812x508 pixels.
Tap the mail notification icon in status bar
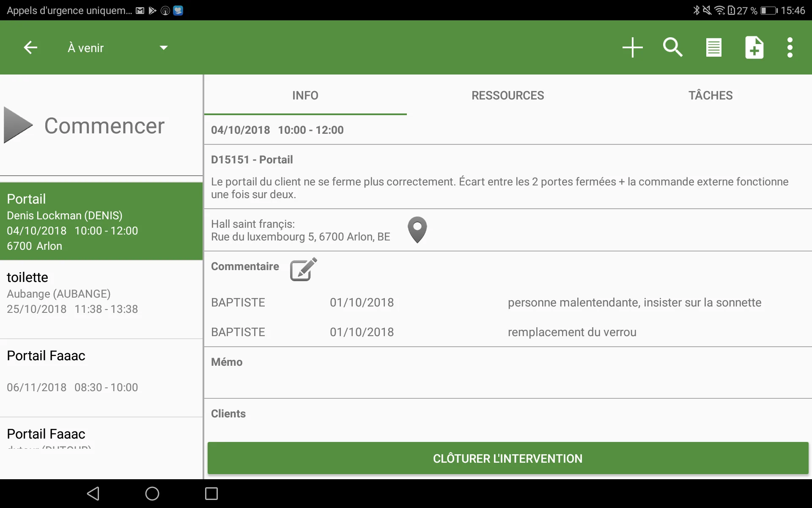(140, 11)
